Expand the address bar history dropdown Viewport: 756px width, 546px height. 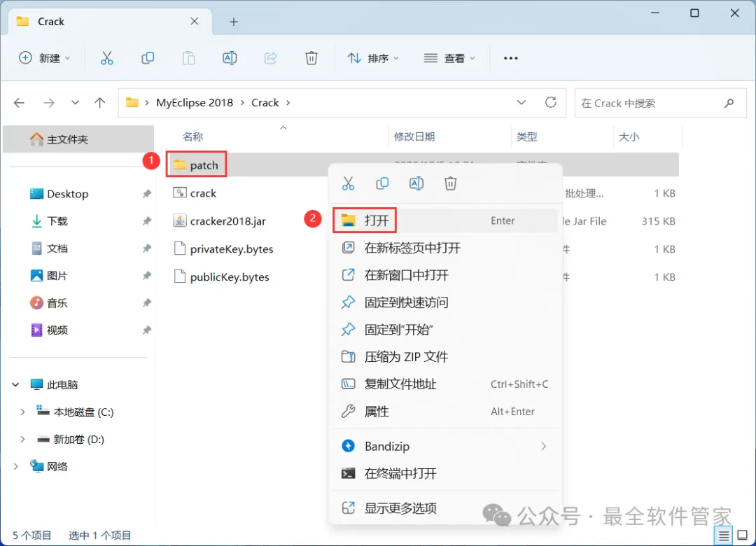521,103
